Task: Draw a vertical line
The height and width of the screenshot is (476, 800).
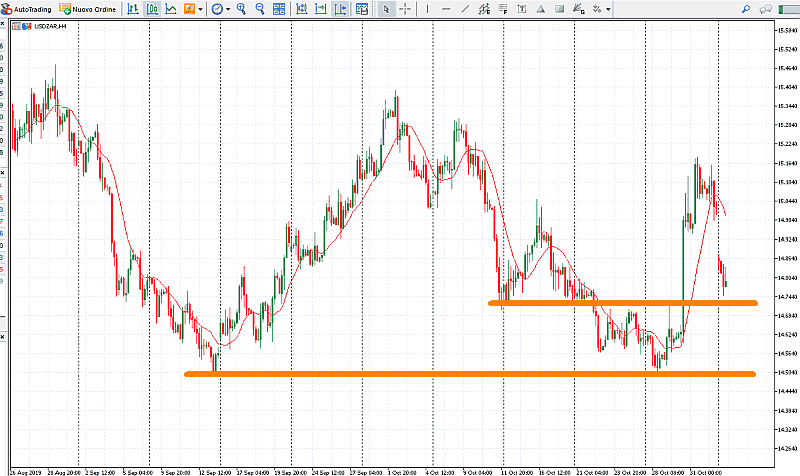Action: [427, 9]
